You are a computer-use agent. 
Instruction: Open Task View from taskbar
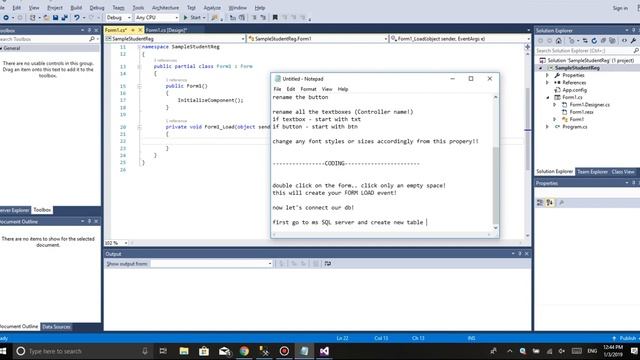(163, 351)
